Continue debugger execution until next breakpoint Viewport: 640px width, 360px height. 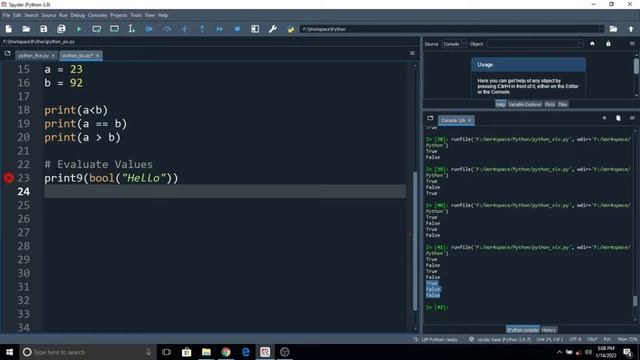(x=220, y=29)
